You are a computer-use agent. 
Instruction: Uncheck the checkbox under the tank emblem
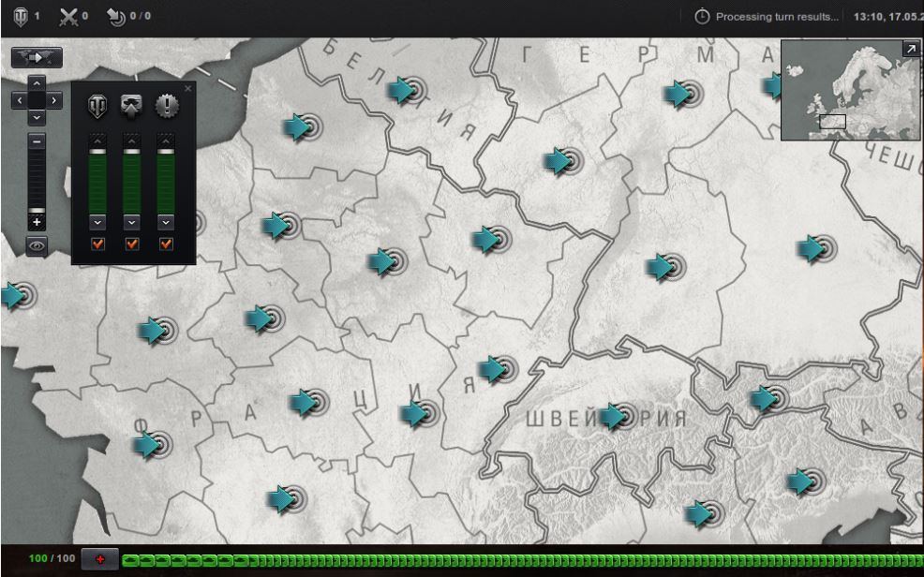[x=97, y=244]
